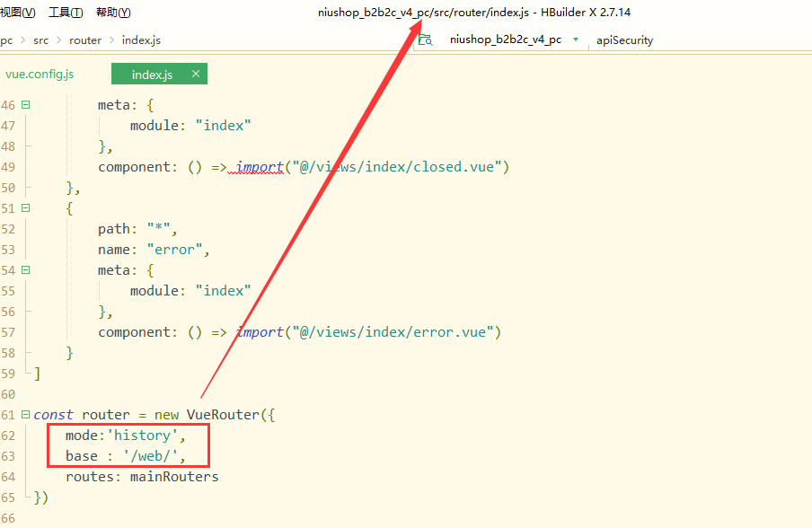Open the 视图(V) menu
This screenshot has height=528, width=812.
coord(18,13)
